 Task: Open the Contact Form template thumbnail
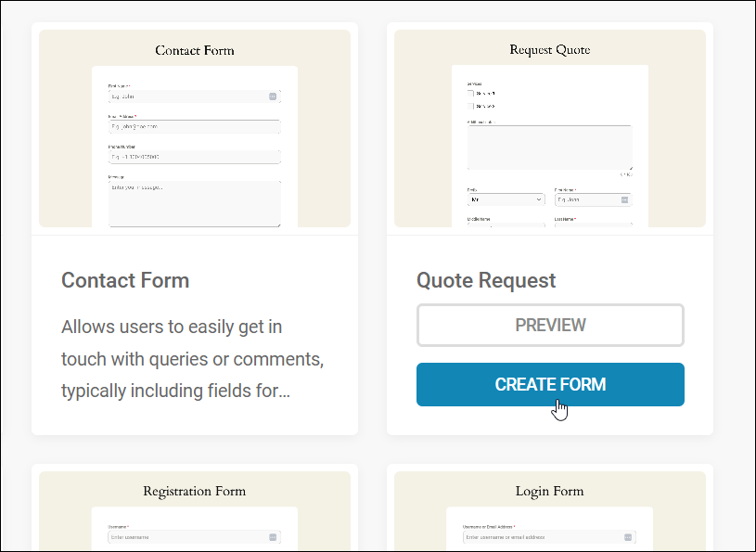click(194, 130)
